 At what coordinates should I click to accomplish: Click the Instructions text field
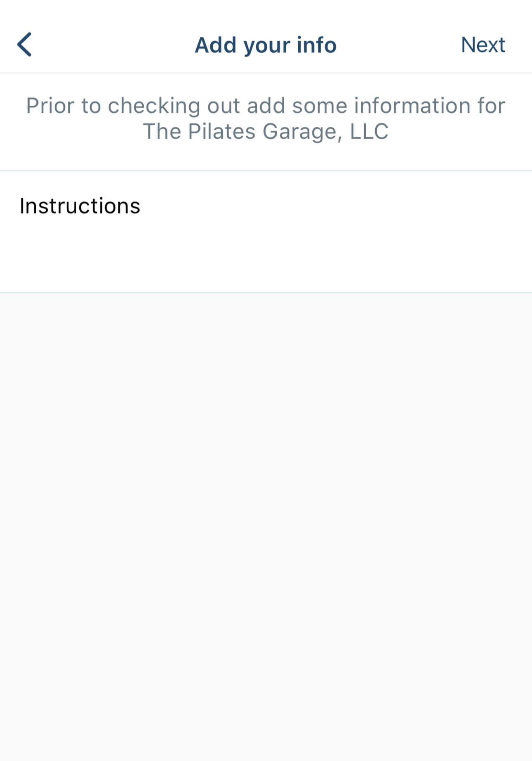(266, 232)
